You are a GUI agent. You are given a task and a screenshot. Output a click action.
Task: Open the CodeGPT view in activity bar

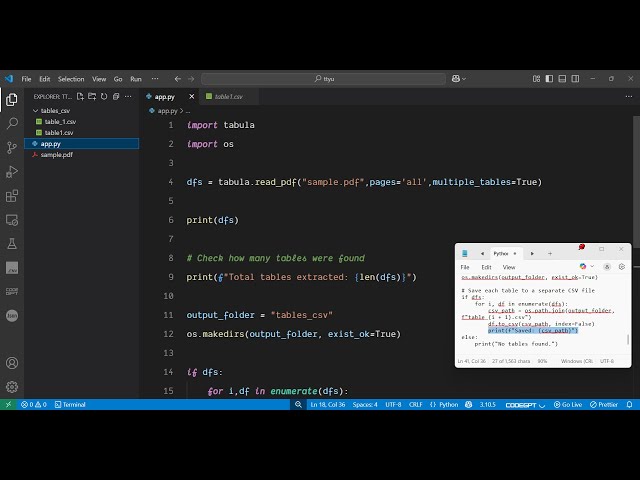(12, 291)
